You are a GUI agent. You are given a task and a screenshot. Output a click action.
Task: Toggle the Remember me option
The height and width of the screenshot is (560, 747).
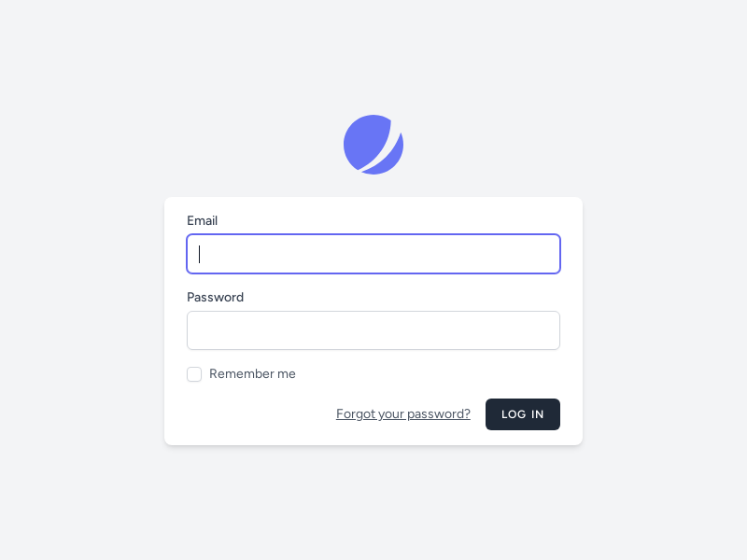click(x=194, y=374)
